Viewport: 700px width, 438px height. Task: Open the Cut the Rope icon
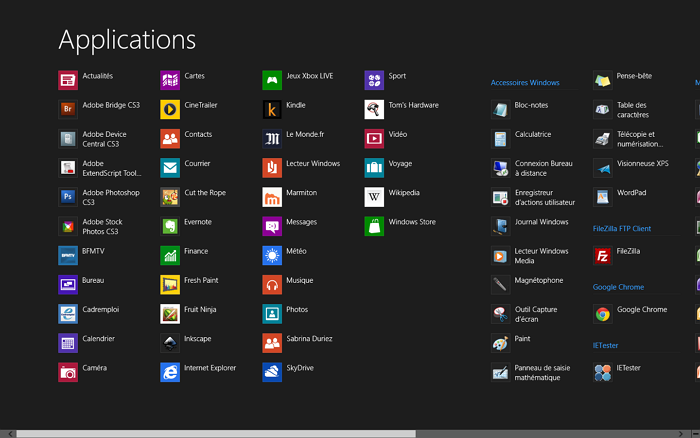[x=170, y=197]
